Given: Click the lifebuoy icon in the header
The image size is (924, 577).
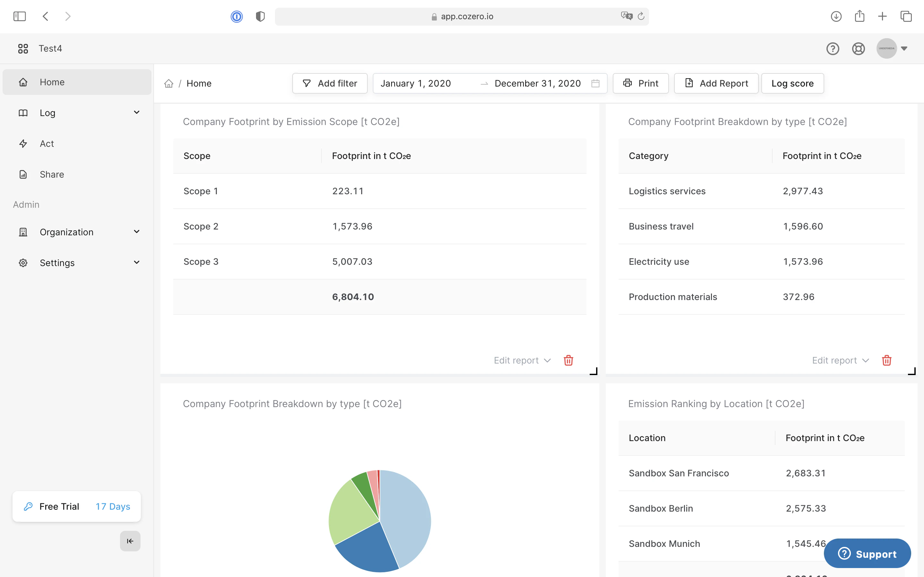Looking at the screenshot, I should coord(858,48).
